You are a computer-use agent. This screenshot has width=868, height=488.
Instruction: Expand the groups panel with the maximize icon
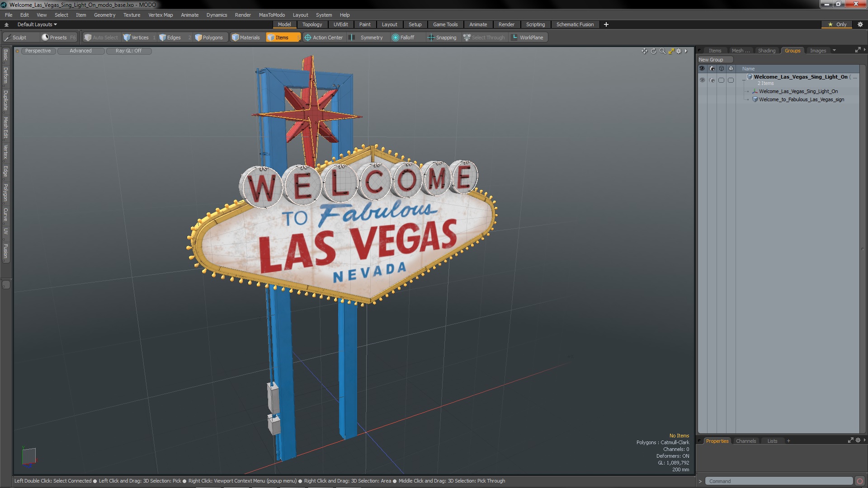click(x=858, y=50)
